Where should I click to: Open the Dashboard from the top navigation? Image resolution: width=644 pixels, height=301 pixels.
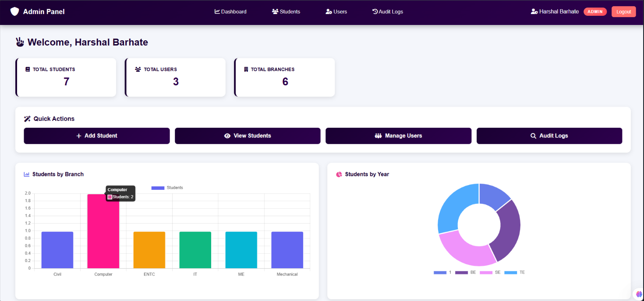[x=230, y=11]
